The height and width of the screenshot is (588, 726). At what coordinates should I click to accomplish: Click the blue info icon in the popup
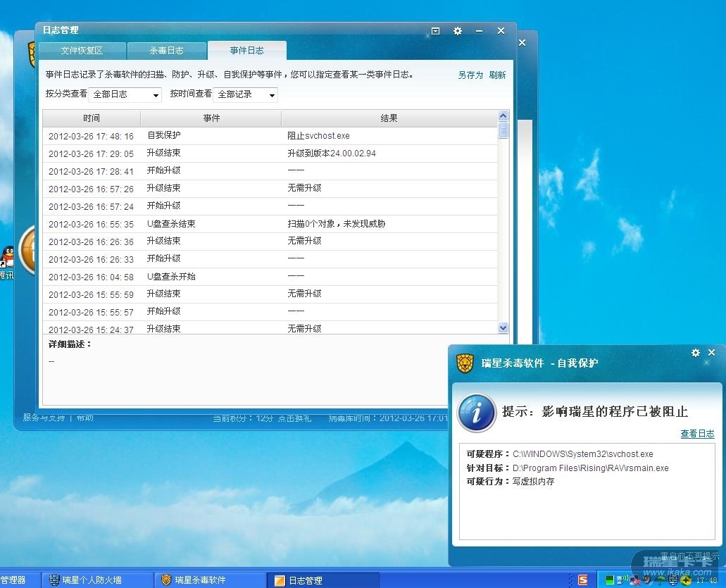coord(477,412)
